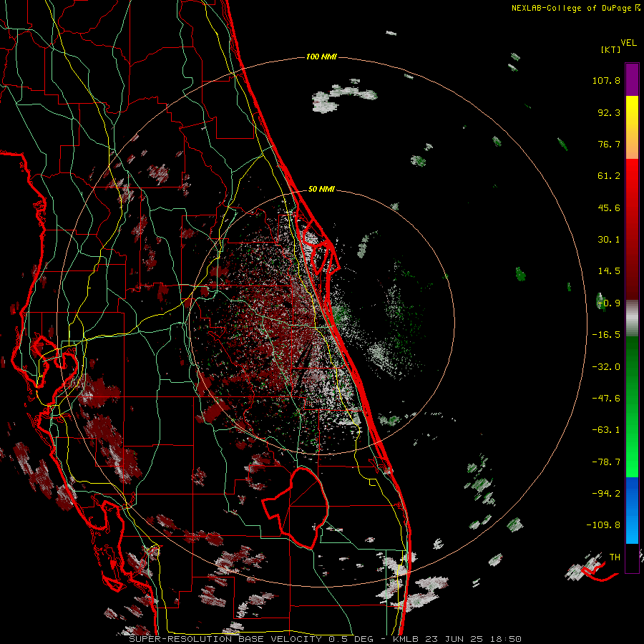Click the NEXLAB-College of DuPage title text
The image size is (644, 644).
[571, 8]
